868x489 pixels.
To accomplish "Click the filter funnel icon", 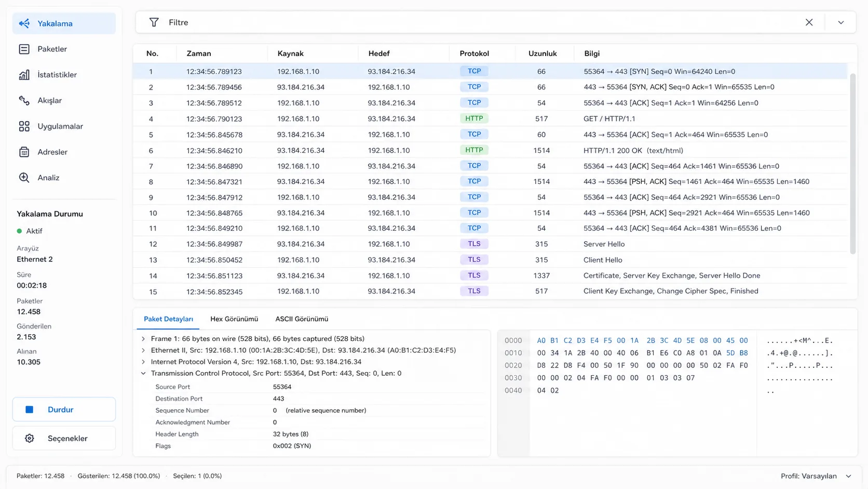I will click(154, 22).
